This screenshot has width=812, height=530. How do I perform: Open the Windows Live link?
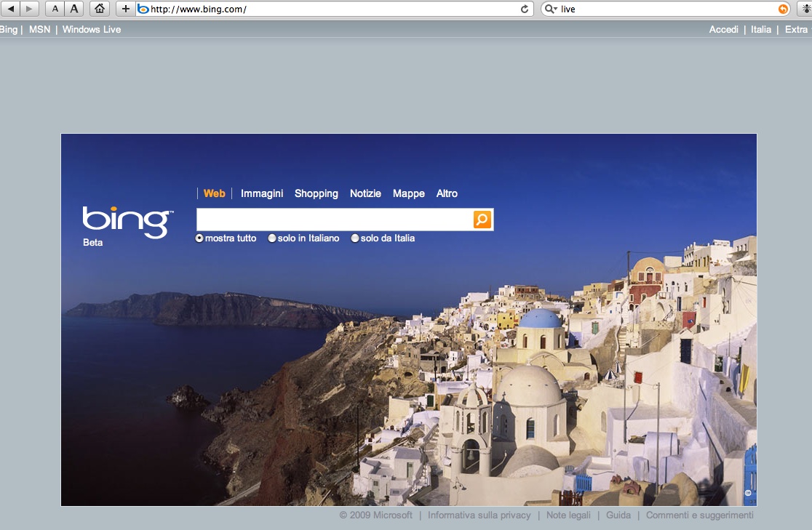(92, 30)
